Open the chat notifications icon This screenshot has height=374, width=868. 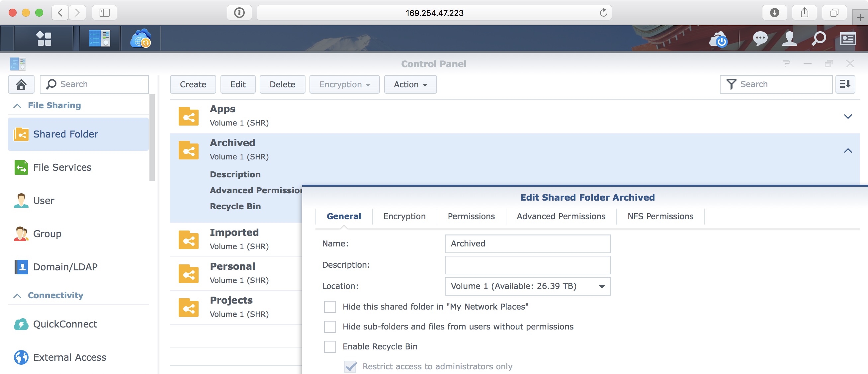760,39
